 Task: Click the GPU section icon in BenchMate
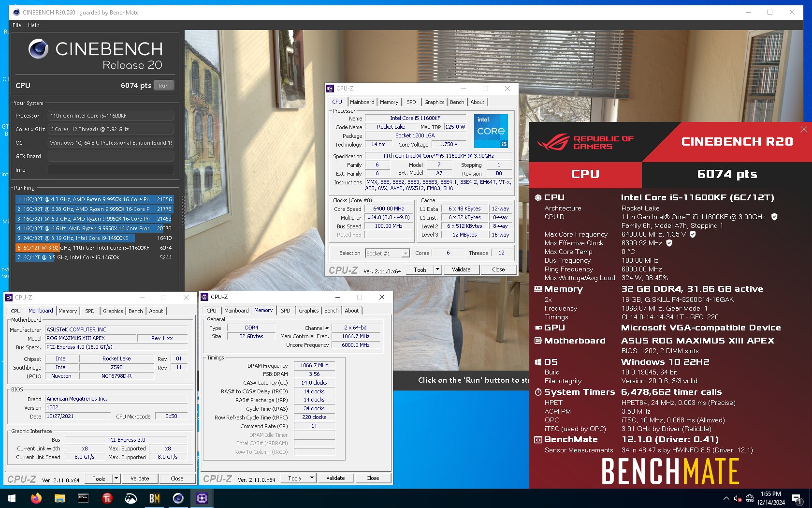[538, 328]
